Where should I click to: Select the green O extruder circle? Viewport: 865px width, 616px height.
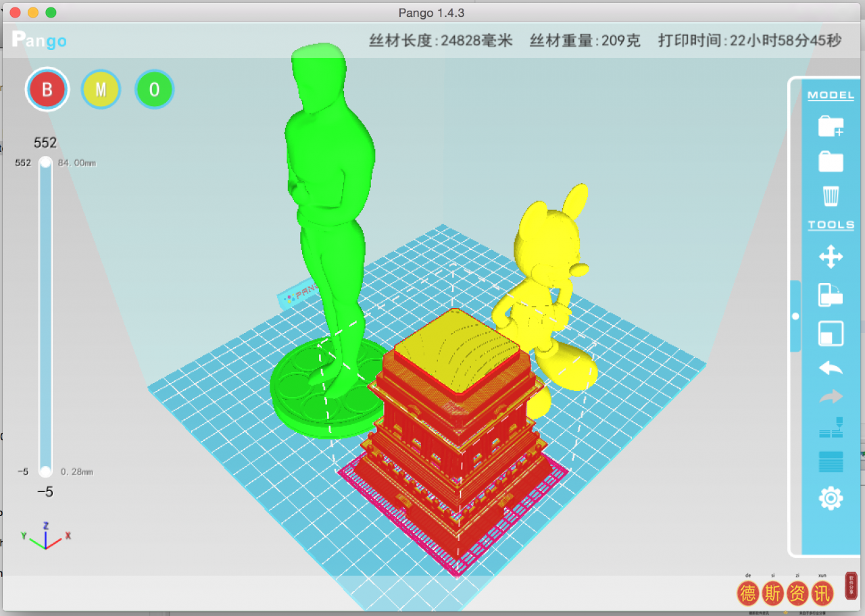click(x=154, y=89)
